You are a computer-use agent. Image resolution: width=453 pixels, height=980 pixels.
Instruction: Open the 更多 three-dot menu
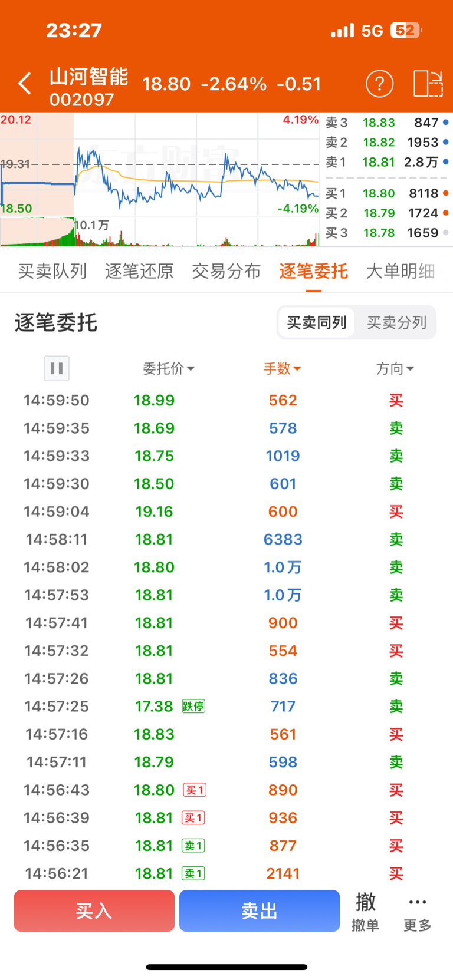(x=417, y=911)
